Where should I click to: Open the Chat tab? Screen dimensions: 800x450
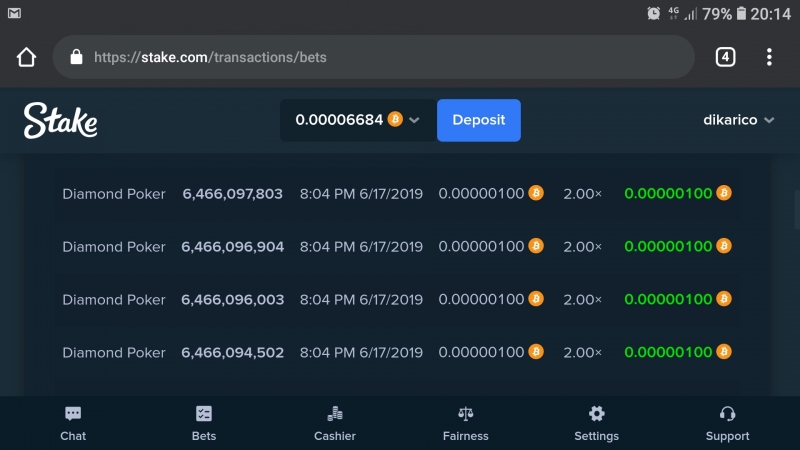[73, 423]
